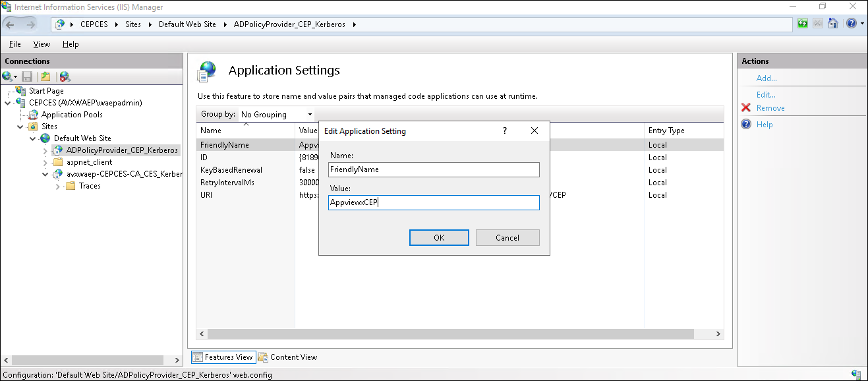The width and height of the screenshot is (868, 381).
Task: Cancel the Edit Application Setting dialog
Action: coord(507,237)
